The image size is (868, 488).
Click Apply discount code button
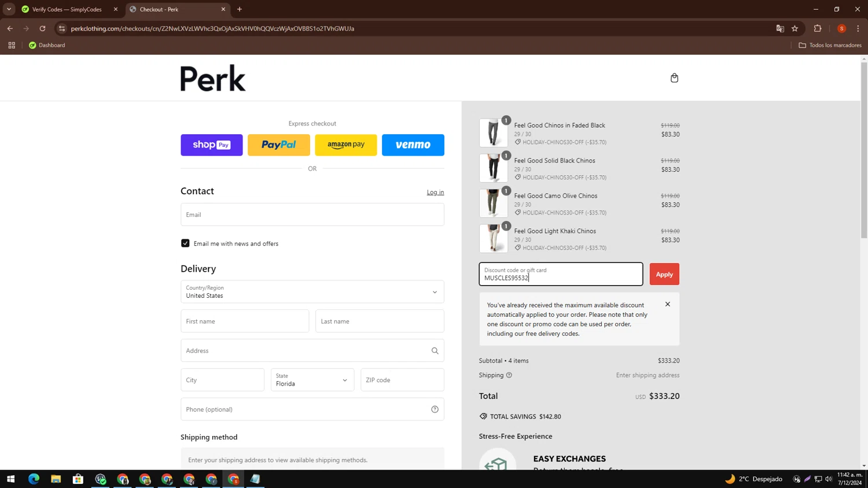pos(664,274)
